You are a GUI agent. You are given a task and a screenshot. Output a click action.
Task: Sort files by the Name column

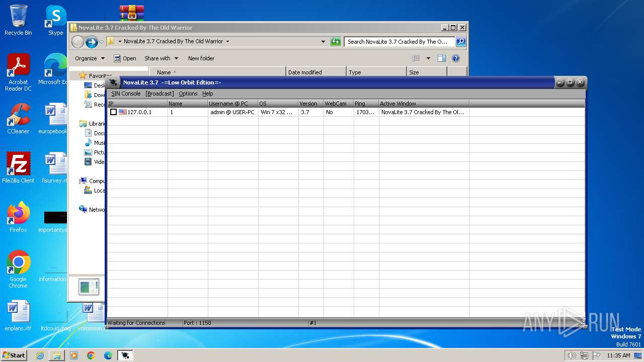tap(217, 72)
